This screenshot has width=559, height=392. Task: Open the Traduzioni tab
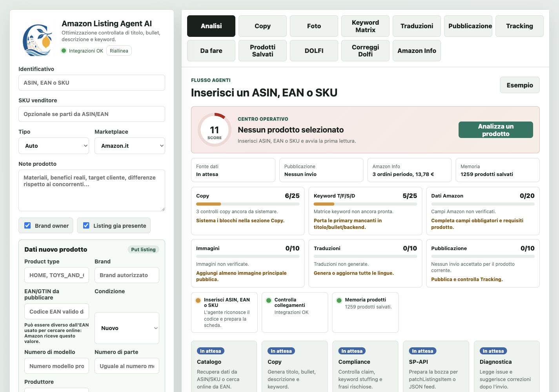point(417,26)
